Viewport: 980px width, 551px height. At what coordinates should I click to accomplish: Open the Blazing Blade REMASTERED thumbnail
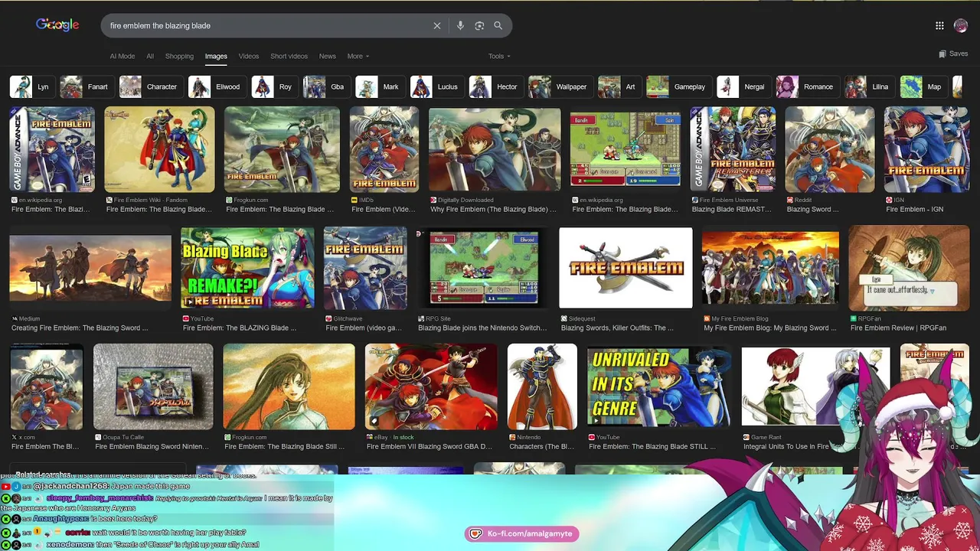(733, 149)
